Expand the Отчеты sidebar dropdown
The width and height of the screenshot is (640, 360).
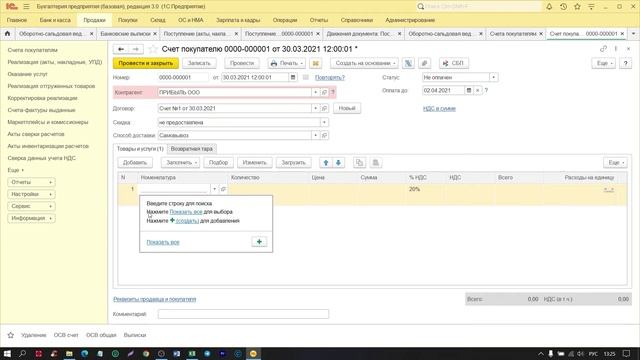[x=31, y=182]
